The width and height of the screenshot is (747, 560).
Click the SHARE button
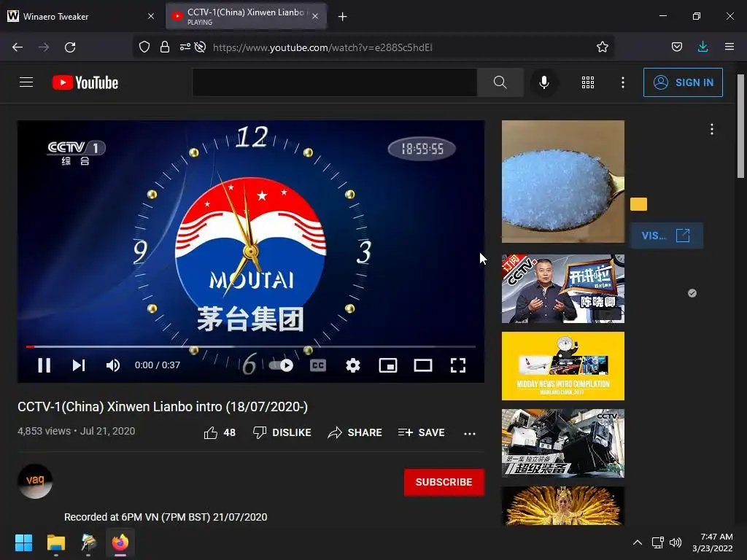[x=355, y=432]
